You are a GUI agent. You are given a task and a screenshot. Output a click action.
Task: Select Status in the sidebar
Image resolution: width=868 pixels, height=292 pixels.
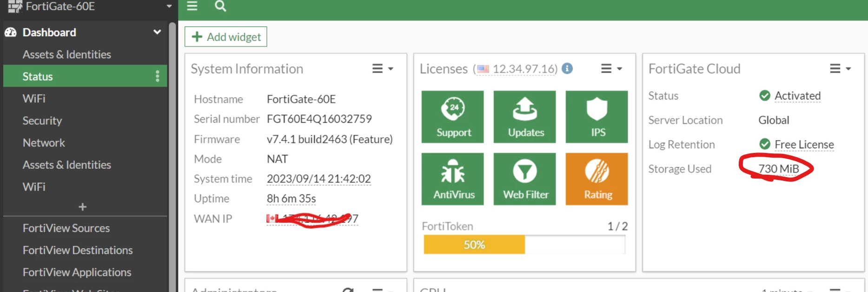(x=85, y=76)
